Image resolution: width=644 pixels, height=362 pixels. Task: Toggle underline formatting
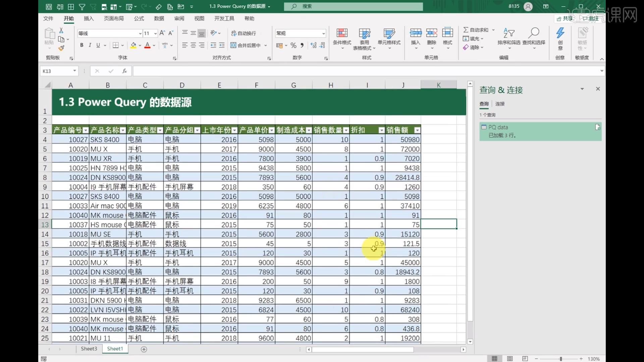[x=98, y=45]
